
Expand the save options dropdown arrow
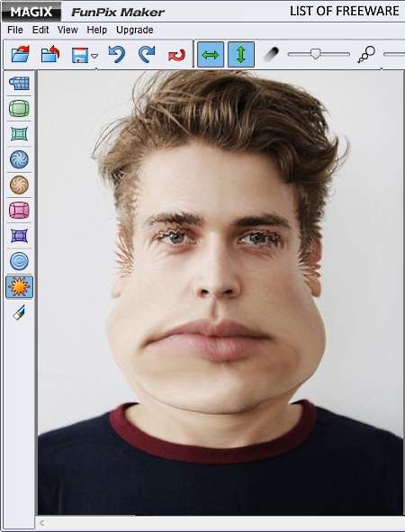click(94, 56)
